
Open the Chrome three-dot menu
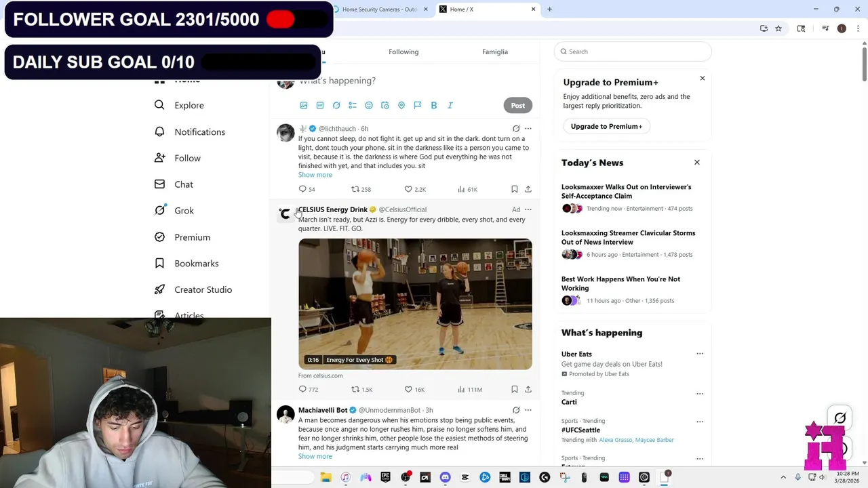click(x=859, y=28)
